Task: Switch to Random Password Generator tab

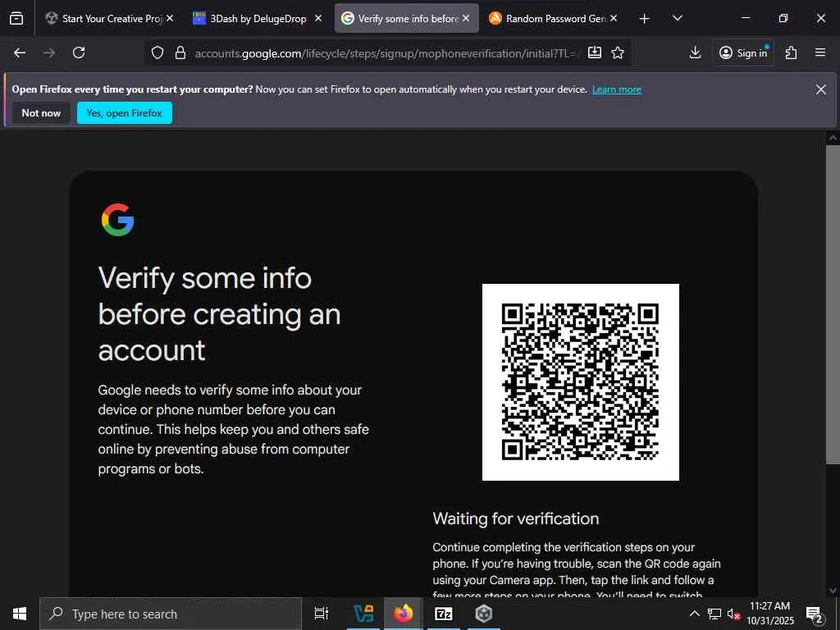Action: pyautogui.click(x=554, y=18)
